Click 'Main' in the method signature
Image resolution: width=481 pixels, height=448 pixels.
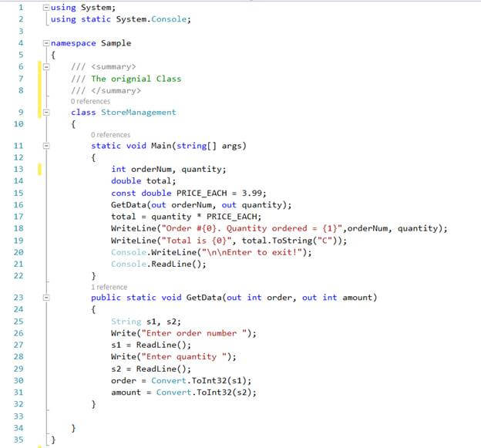tap(161, 146)
